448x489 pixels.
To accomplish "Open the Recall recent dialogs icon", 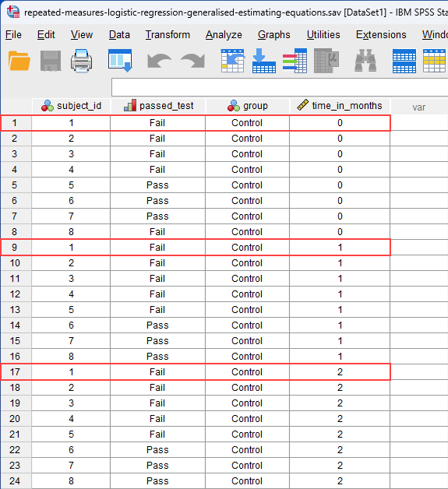I will 120,61.
